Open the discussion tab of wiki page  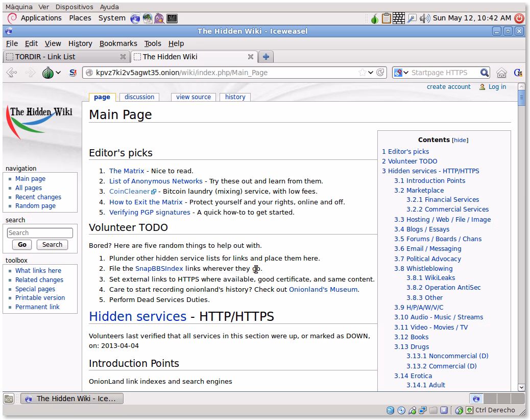(139, 97)
